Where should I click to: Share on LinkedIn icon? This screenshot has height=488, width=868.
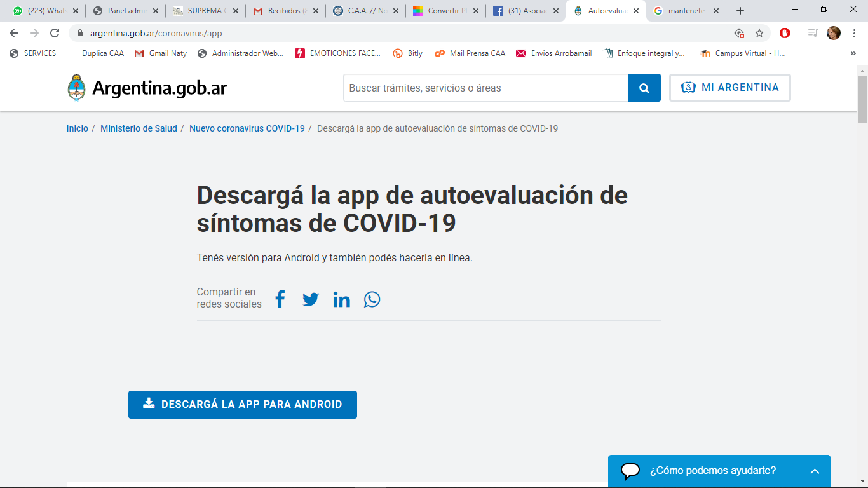341,299
